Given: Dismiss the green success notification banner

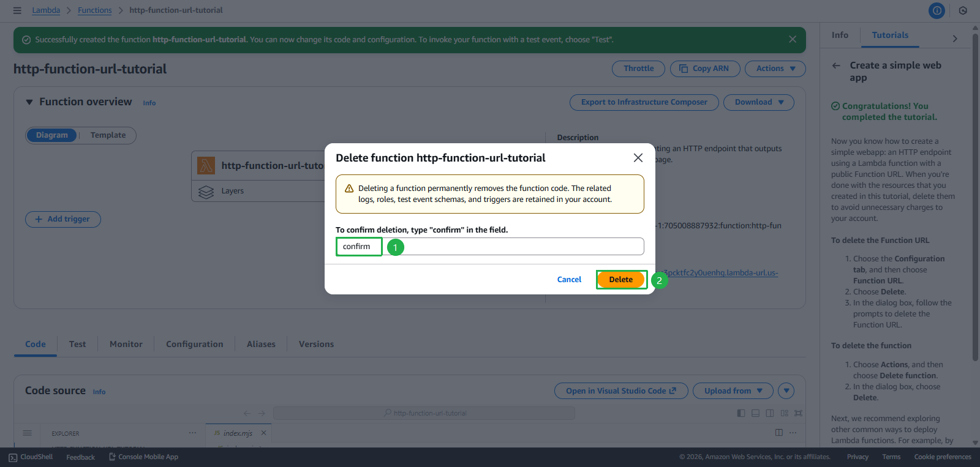Looking at the screenshot, I should click(793, 39).
